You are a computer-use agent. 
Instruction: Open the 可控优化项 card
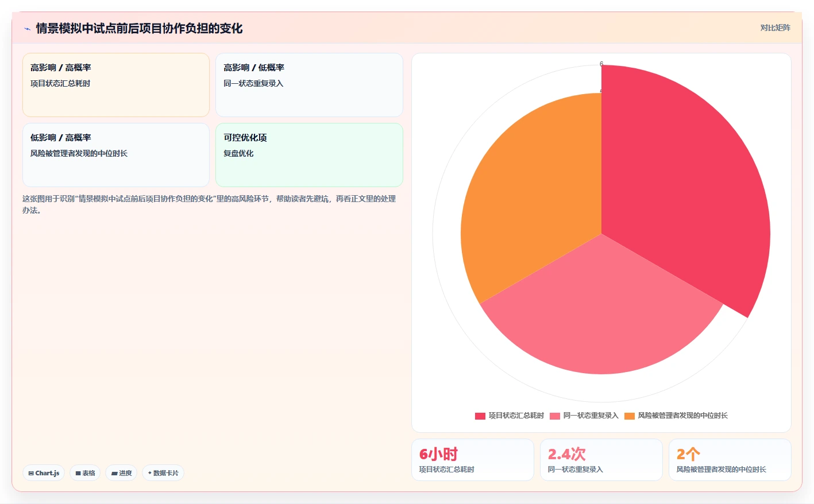[309, 155]
